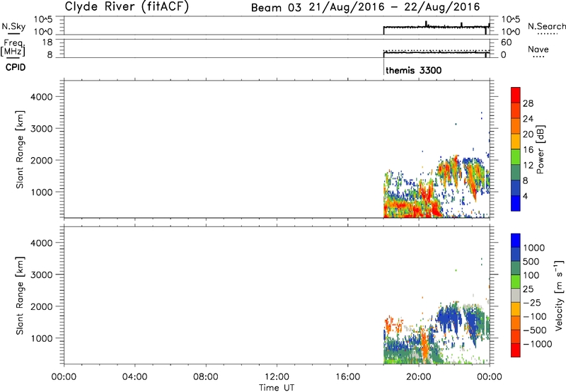Click the "60" tick on the Nave axis
This screenshot has width=566, height=392.
(506, 42)
